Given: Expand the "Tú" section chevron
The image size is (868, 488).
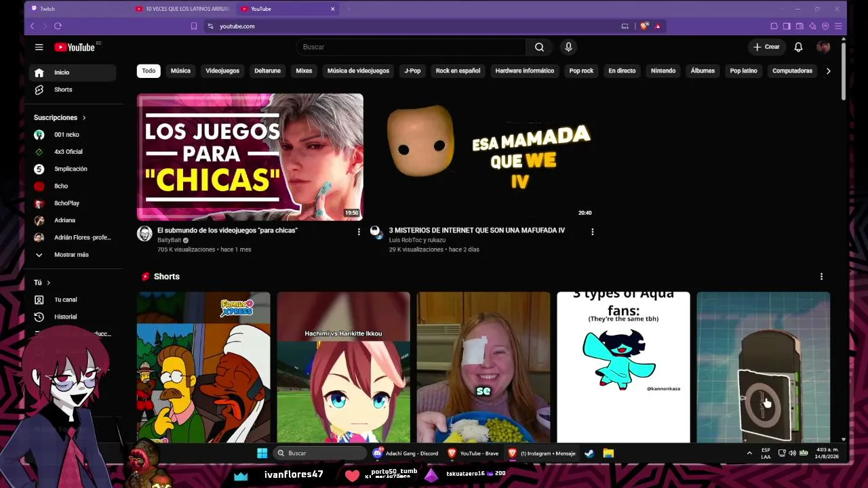Looking at the screenshot, I should 48,283.
